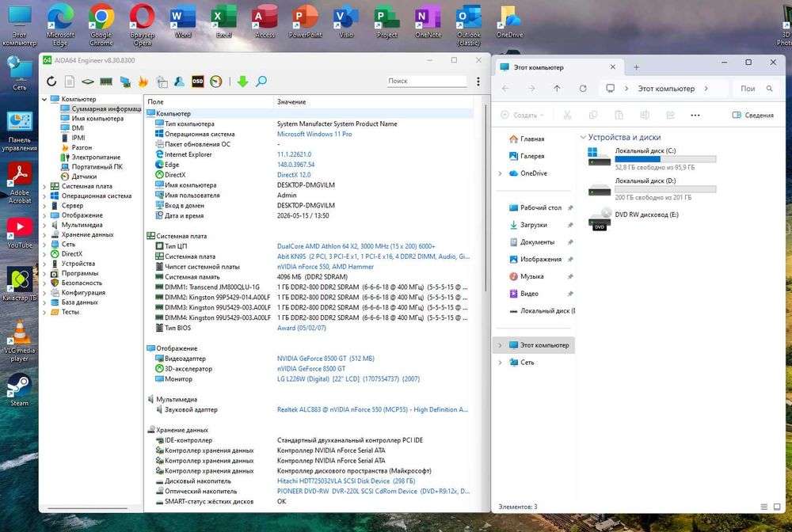
Task: Open the SensorPanel gauge icon in AIDA64
Action: [x=216, y=82]
